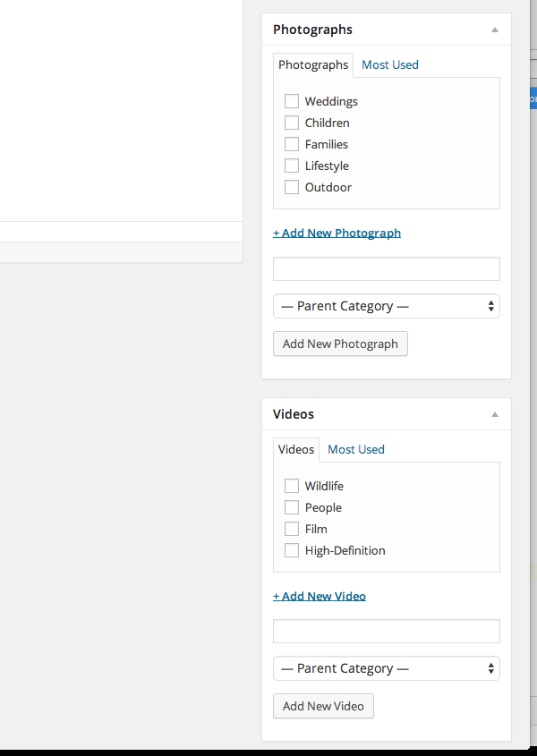This screenshot has width=537, height=756.
Task: Select the Videos tab
Action: pos(296,450)
